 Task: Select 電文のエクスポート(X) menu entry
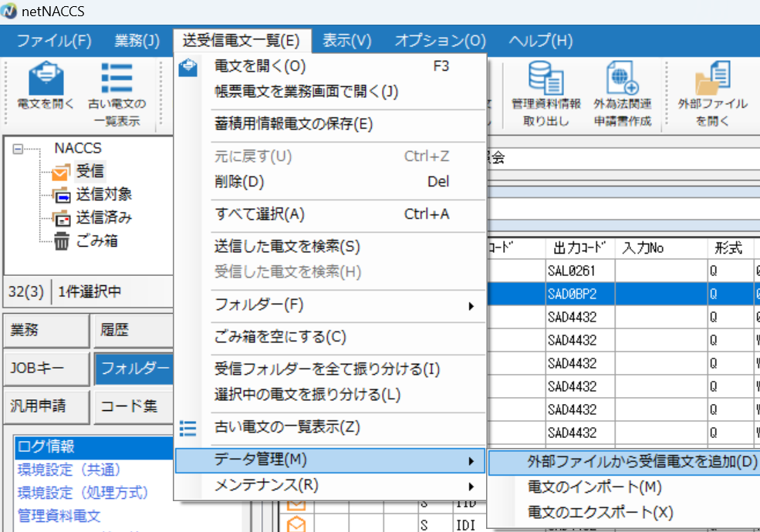pos(600,512)
